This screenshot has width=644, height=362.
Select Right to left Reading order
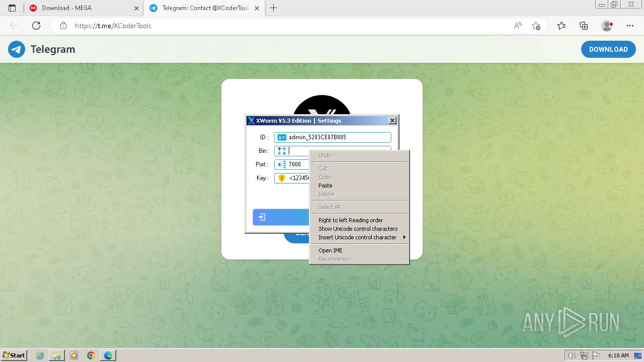359,220
